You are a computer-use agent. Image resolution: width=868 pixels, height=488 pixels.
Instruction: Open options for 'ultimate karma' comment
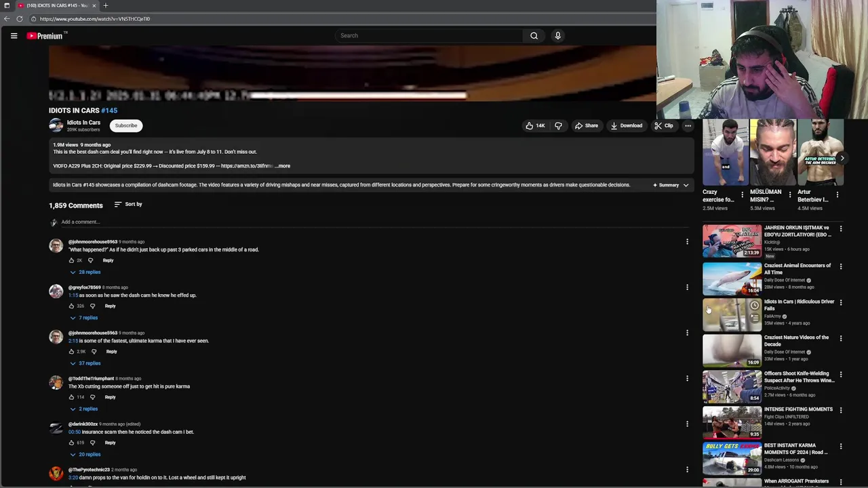click(x=687, y=333)
